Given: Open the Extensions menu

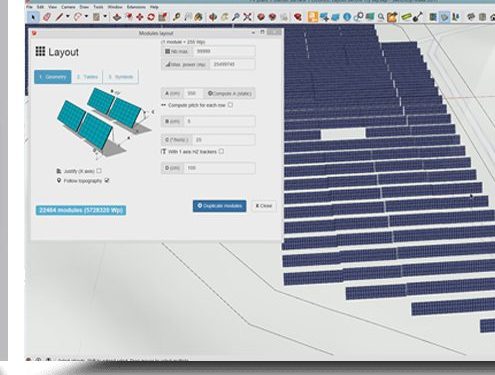Looking at the screenshot, I should pyautogui.click(x=136, y=7).
